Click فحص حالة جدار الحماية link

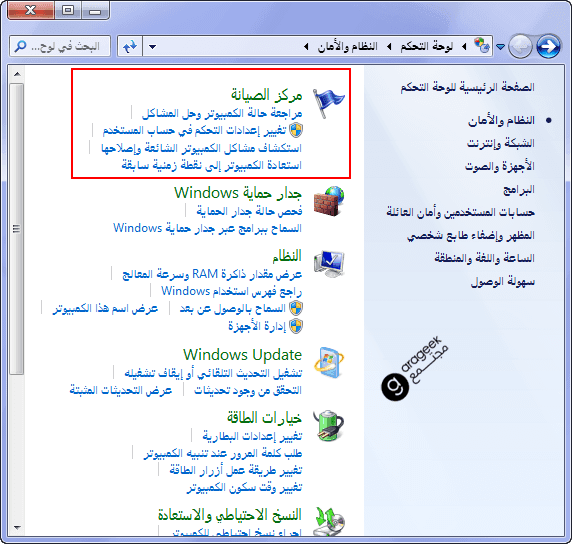click(250, 211)
